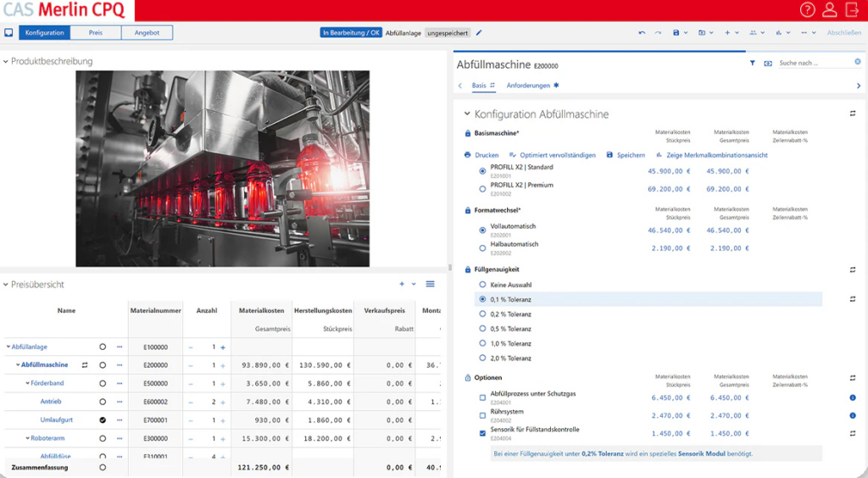The height and width of the screenshot is (478, 868).
Task: Click the user profile icon
Action: point(830,10)
